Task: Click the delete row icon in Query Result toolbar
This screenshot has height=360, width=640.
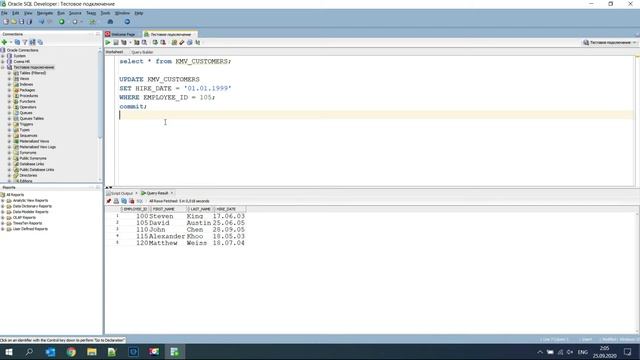Action: point(131,201)
